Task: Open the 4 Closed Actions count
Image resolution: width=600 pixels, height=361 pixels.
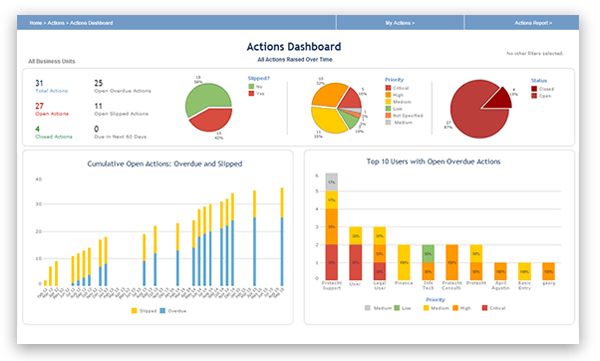Action: pyautogui.click(x=54, y=132)
